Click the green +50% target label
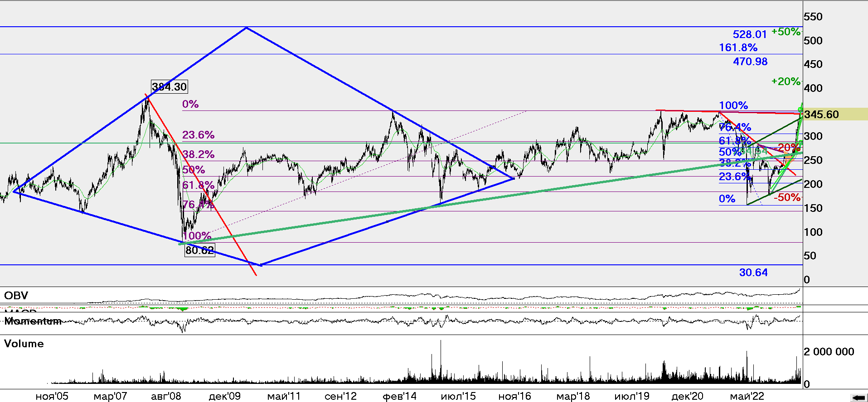 [x=786, y=32]
